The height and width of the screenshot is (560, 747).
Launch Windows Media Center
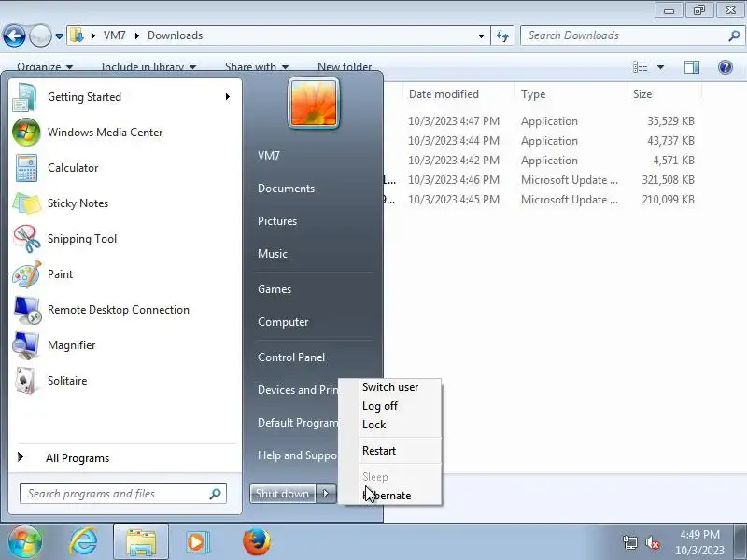(x=124, y=133)
